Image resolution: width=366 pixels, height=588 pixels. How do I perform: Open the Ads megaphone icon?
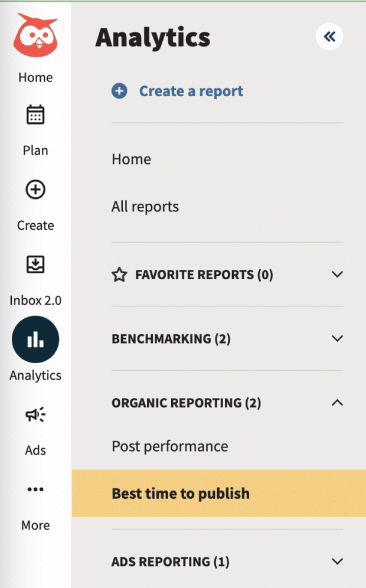click(35, 414)
